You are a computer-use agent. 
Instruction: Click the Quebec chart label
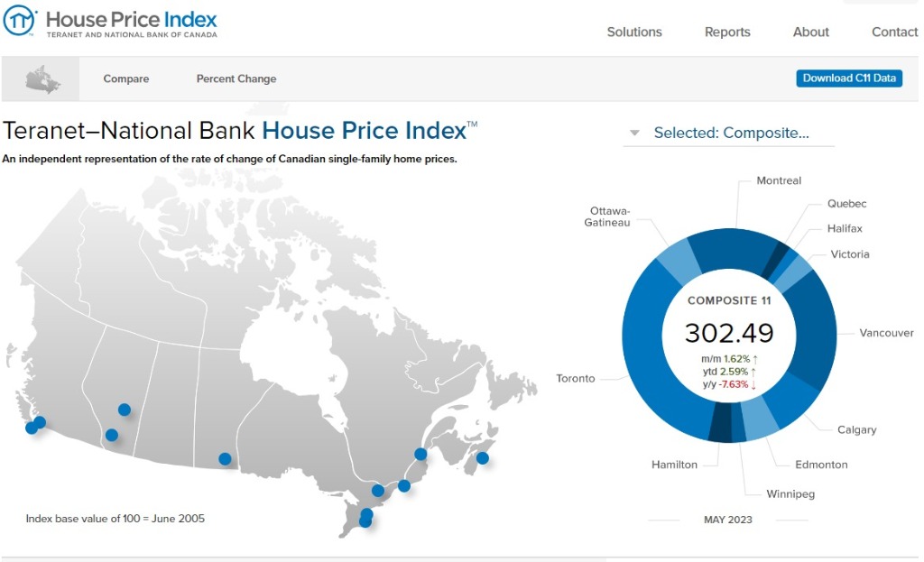coord(846,203)
